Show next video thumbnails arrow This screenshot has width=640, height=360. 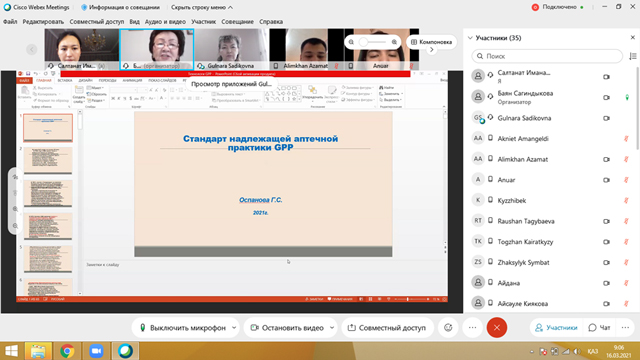click(x=431, y=50)
